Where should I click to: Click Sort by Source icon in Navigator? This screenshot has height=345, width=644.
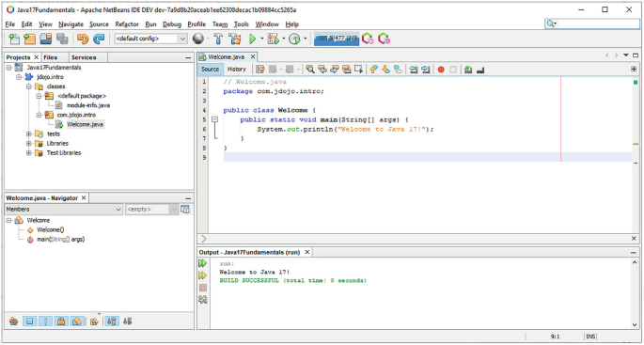click(x=127, y=321)
